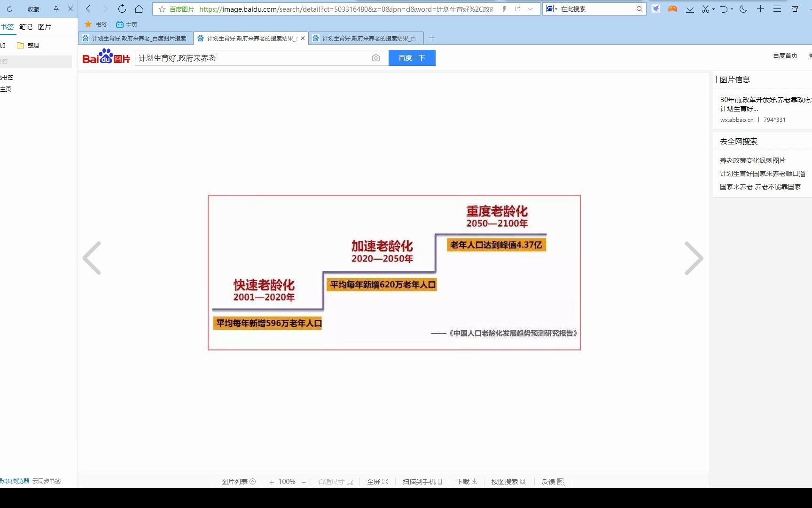
Task: Switch to the first 百度图片搜索 tab
Action: pos(135,38)
